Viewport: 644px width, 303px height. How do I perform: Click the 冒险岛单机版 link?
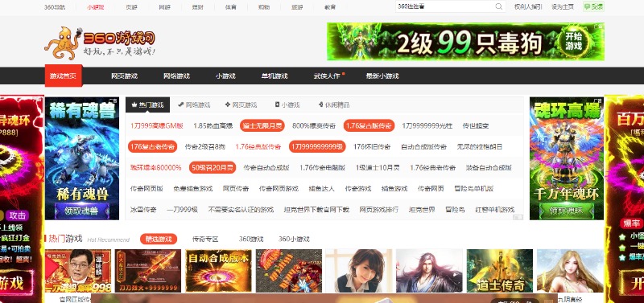click(474, 189)
